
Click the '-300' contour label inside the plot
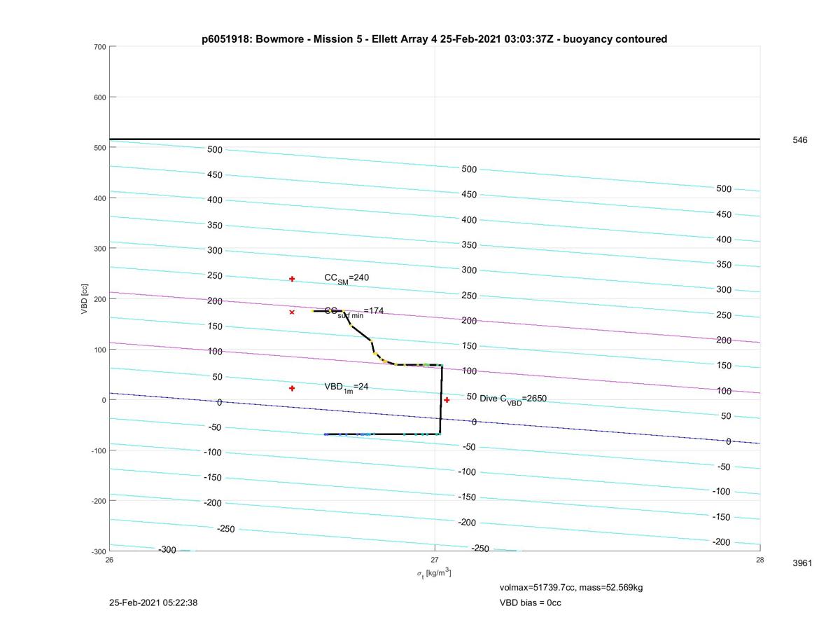pos(167,550)
